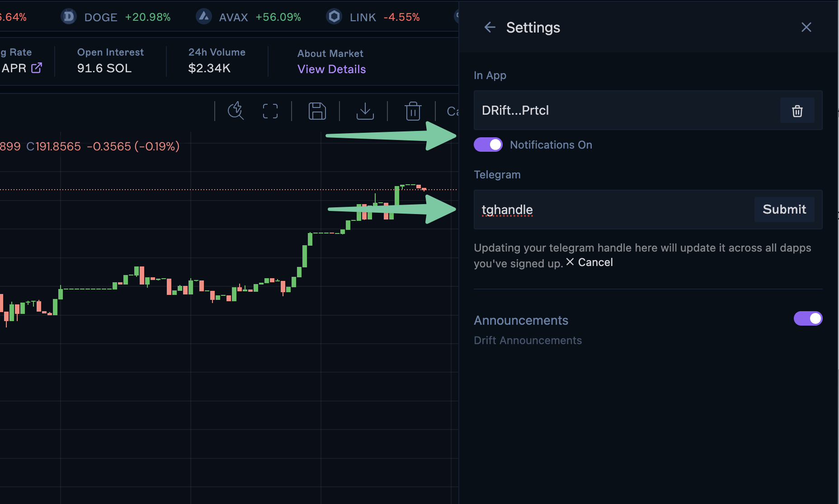This screenshot has height=504, width=839.
Task: Save the chart layout
Action: [x=317, y=111]
